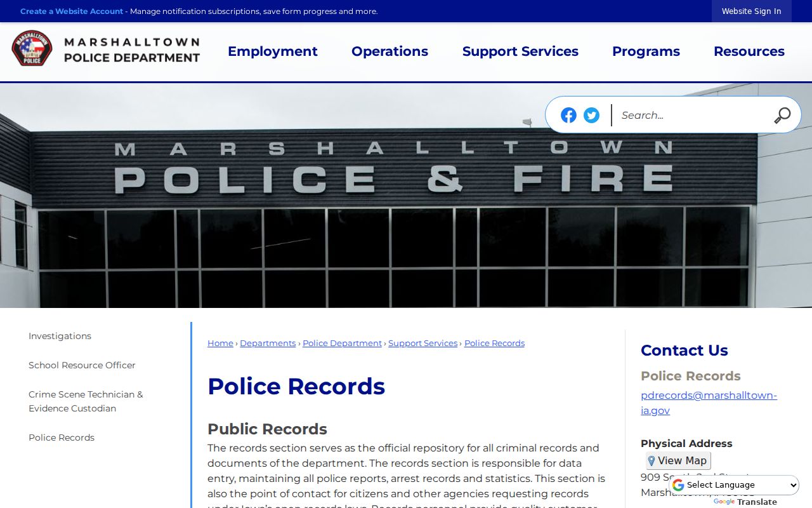Click the Physical Address label
This screenshot has height=508, width=812.
click(x=686, y=443)
